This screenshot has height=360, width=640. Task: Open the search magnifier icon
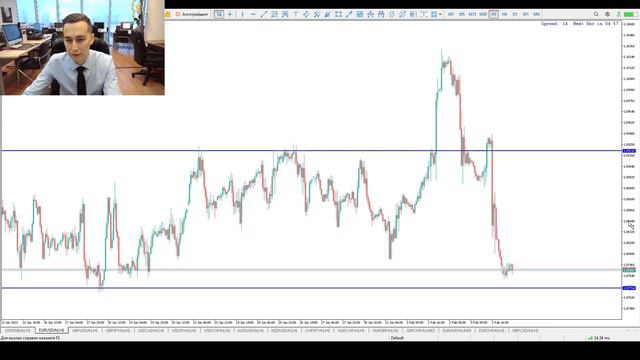tap(596, 14)
